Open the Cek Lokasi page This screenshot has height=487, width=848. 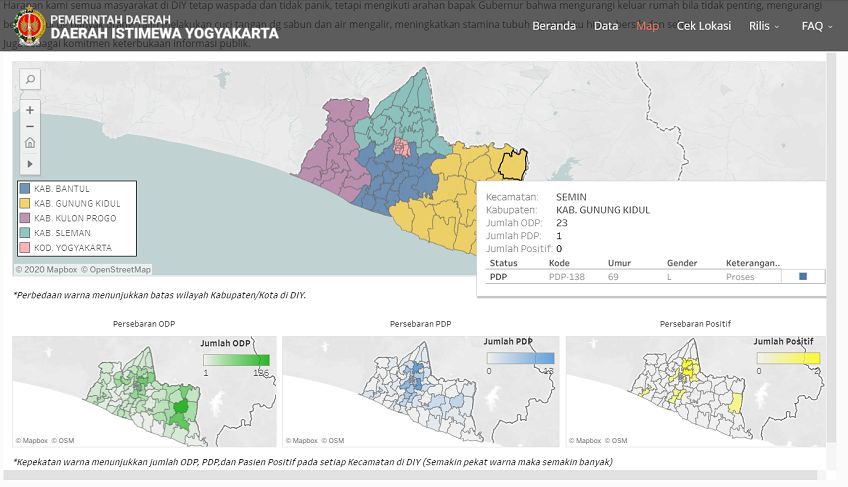704,26
